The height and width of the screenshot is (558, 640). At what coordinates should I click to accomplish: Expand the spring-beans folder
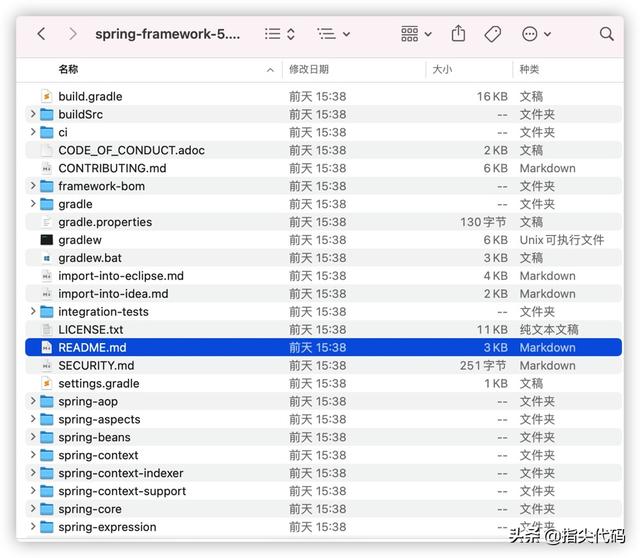tap(33, 437)
